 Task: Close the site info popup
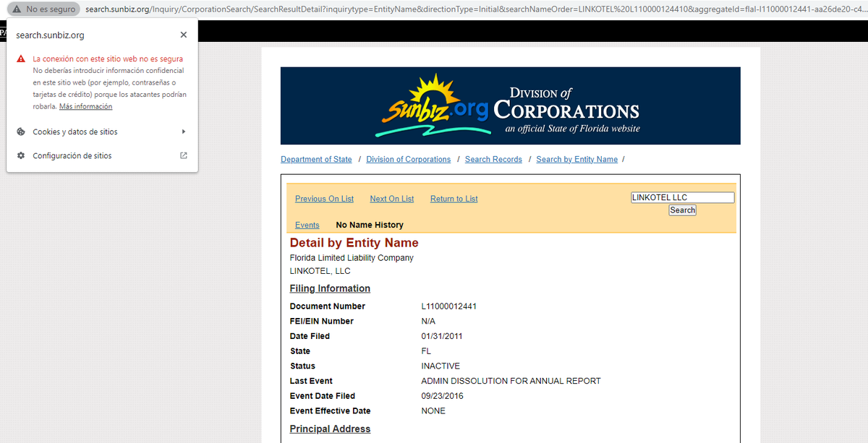coord(183,35)
